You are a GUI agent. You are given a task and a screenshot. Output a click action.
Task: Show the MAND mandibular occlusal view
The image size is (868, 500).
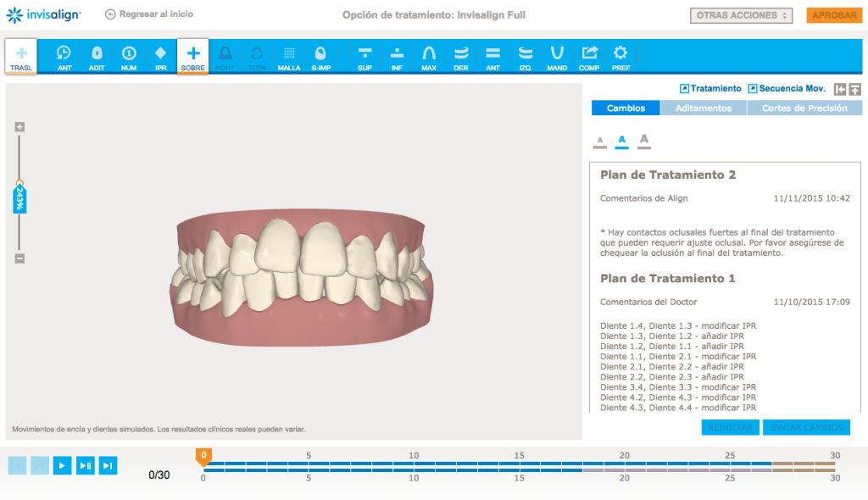click(x=557, y=57)
